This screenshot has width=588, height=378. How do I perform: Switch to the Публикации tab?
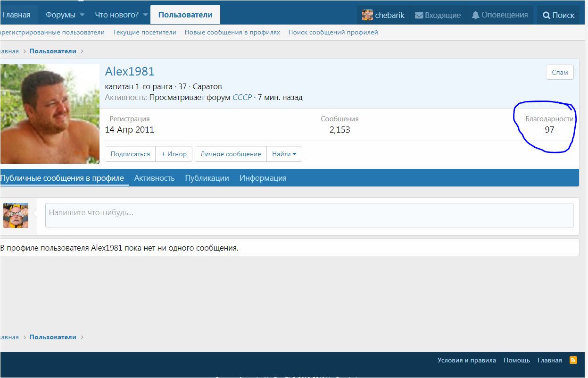[207, 178]
